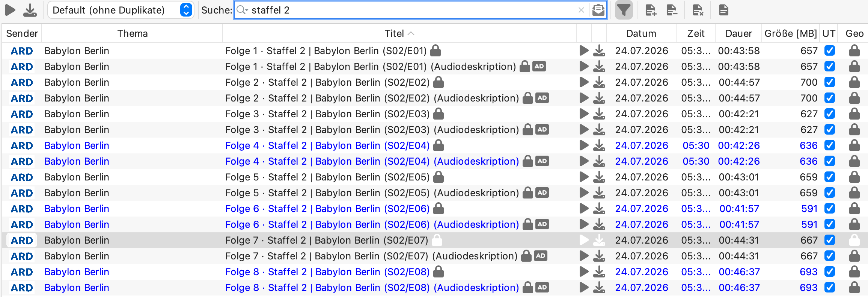Click the ARD logo in selected Folge 7 row
The height and width of the screenshot is (297, 868).
[x=22, y=240]
